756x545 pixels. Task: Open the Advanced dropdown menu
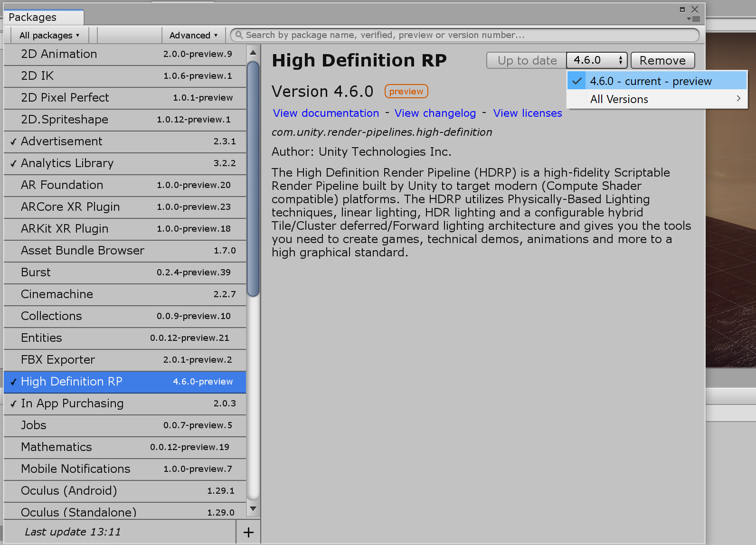click(x=193, y=35)
